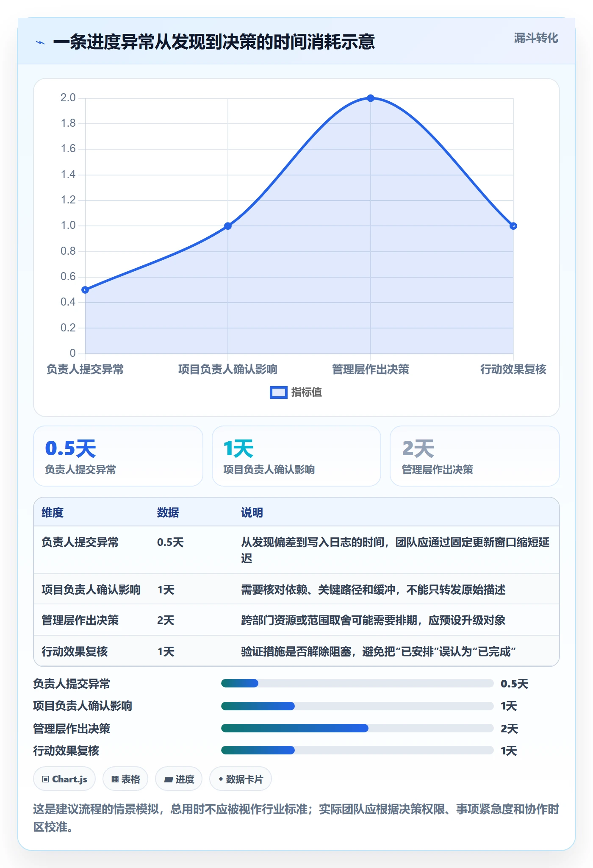Click the 维度 table column header
Viewport: 593px width, 868px height.
coord(53,512)
